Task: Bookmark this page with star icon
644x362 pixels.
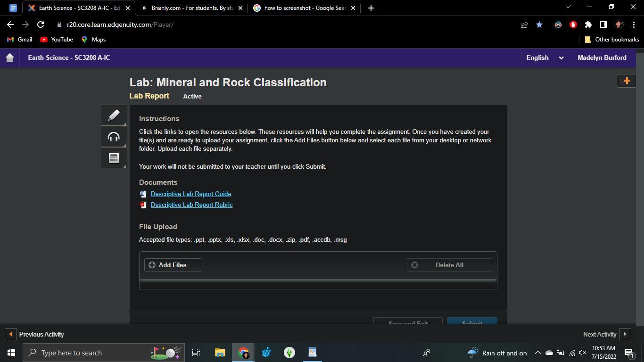Action: [539, 25]
